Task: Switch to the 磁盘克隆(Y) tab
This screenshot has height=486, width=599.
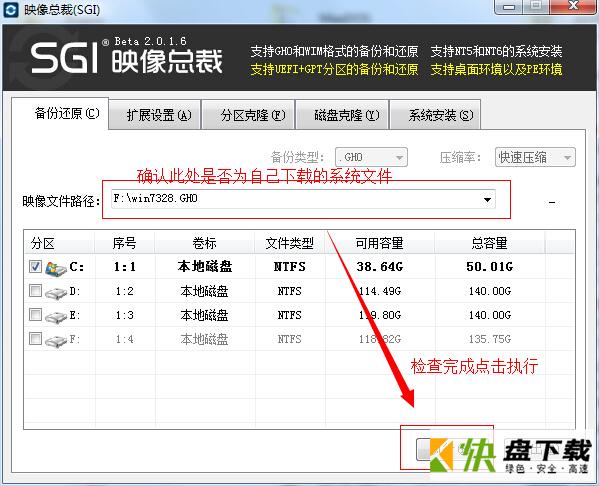Action: 342,115
